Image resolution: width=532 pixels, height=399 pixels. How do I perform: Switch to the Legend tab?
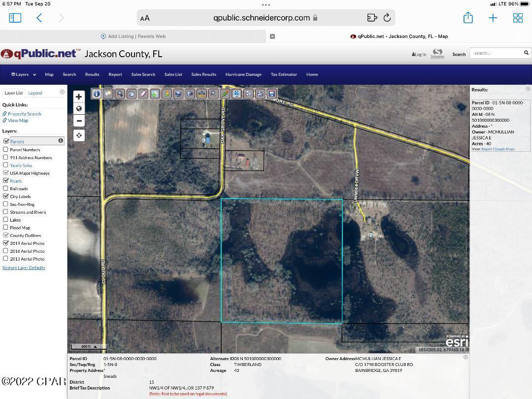tap(35, 93)
